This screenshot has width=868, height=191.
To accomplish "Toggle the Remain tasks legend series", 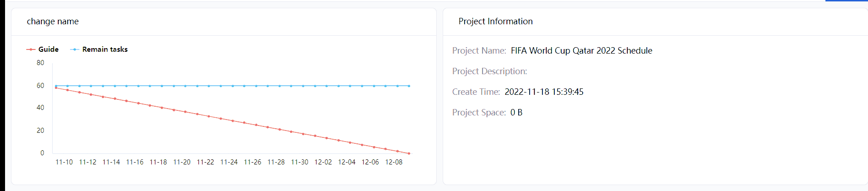I will [105, 49].
